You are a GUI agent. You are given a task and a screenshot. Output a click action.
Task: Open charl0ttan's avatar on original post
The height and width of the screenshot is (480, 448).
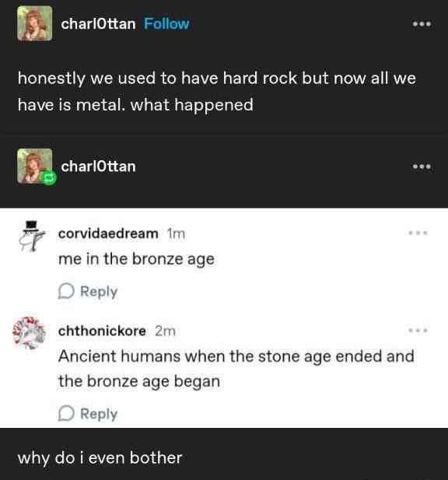[34, 23]
